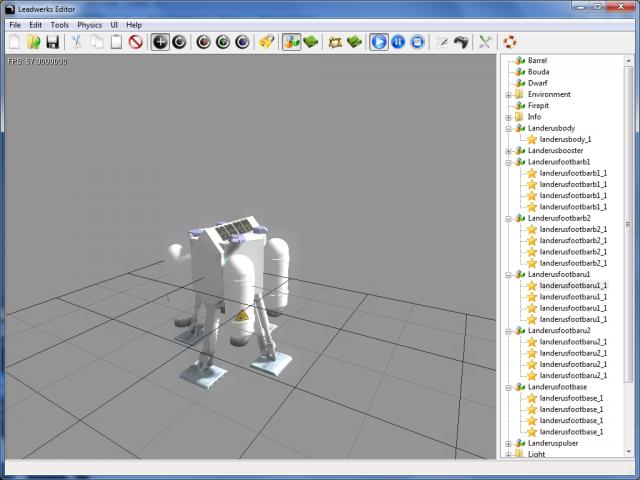Select the Barrel model in tree
The height and width of the screenshot is (480, 640).
click(x=537, y=61)
